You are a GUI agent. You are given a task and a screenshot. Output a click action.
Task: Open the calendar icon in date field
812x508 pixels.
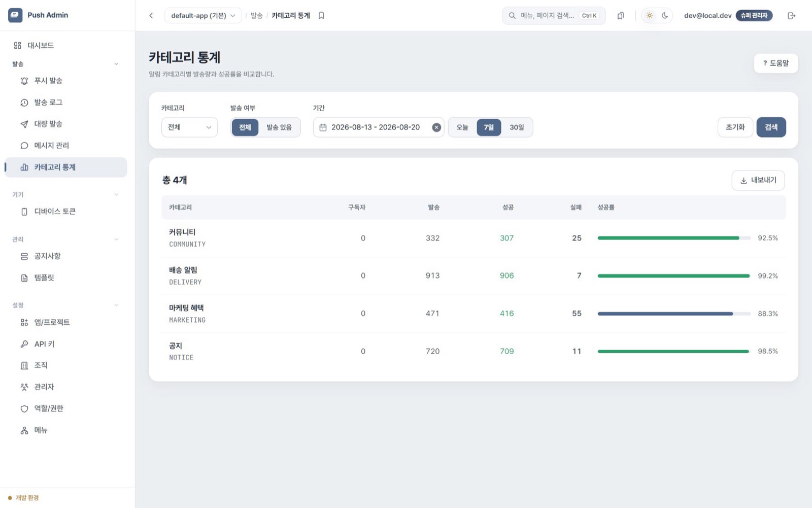tap(323, 127)
